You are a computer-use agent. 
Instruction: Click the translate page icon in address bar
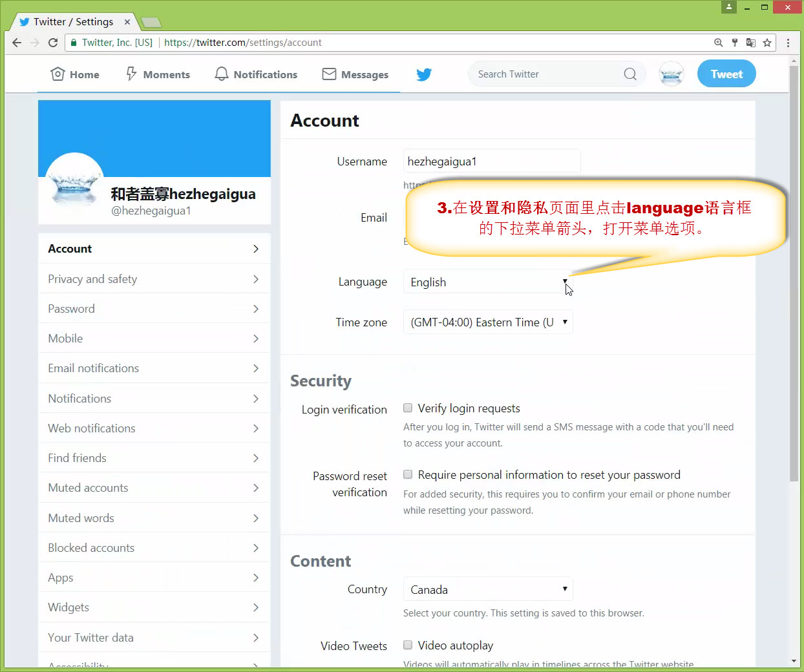pos(750,43)
